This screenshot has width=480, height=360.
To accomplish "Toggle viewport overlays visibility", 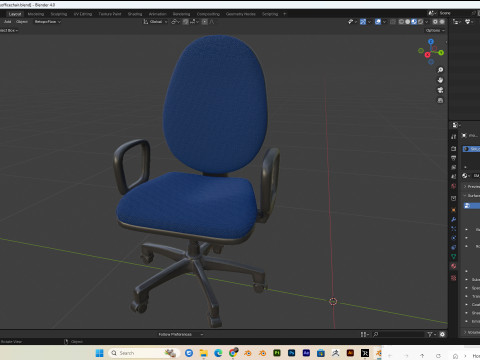I will pos(378,22).
